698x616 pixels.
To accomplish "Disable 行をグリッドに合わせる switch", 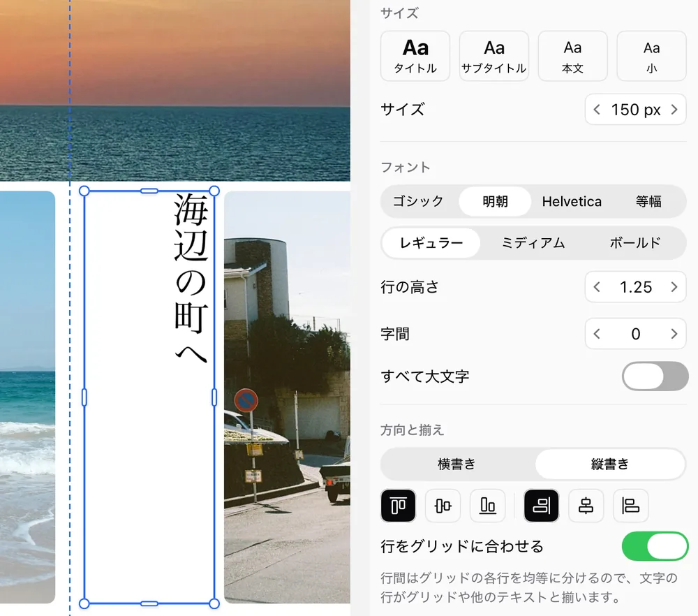I will [x=655, y=546].
